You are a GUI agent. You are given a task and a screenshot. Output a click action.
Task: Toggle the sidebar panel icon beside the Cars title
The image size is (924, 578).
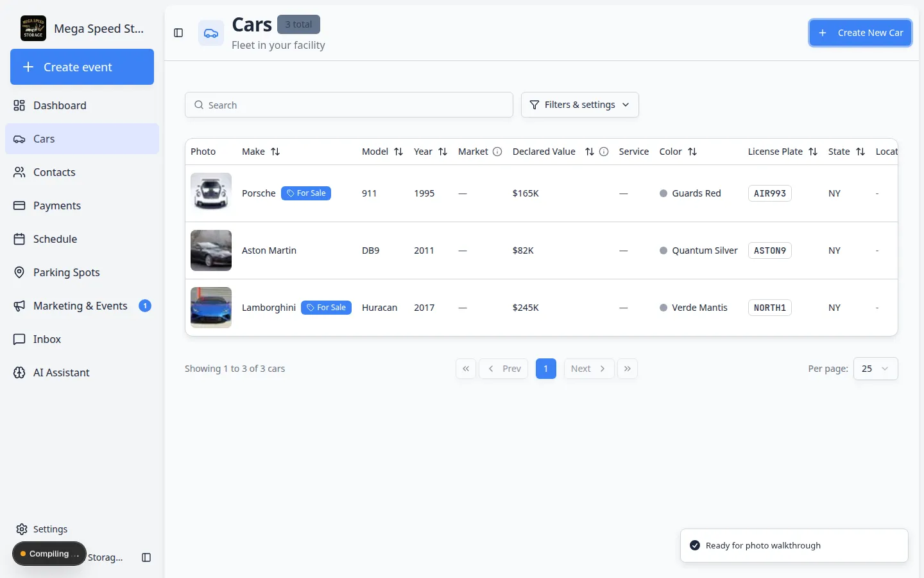(x=178, y=33)
